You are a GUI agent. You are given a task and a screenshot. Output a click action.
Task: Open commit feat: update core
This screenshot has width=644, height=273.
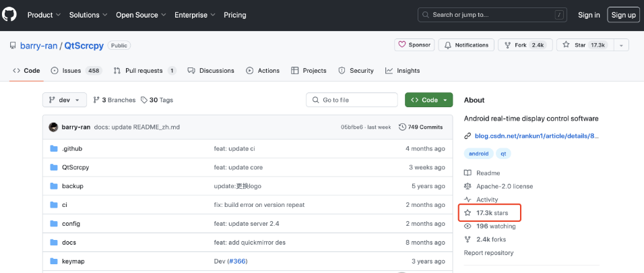point(238,167)
